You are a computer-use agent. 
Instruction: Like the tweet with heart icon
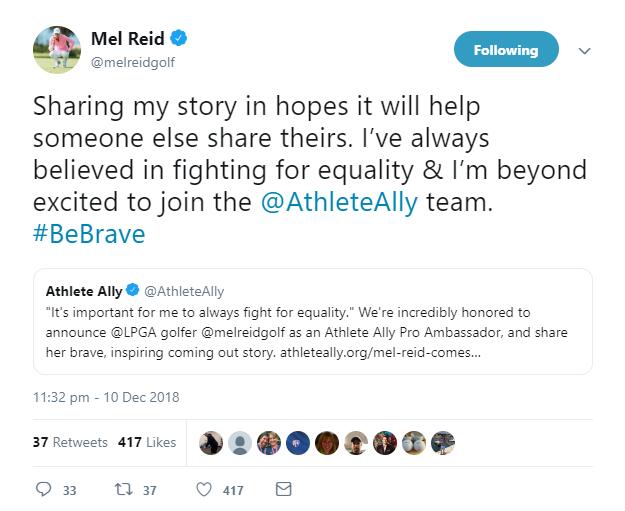coord(203,490)
